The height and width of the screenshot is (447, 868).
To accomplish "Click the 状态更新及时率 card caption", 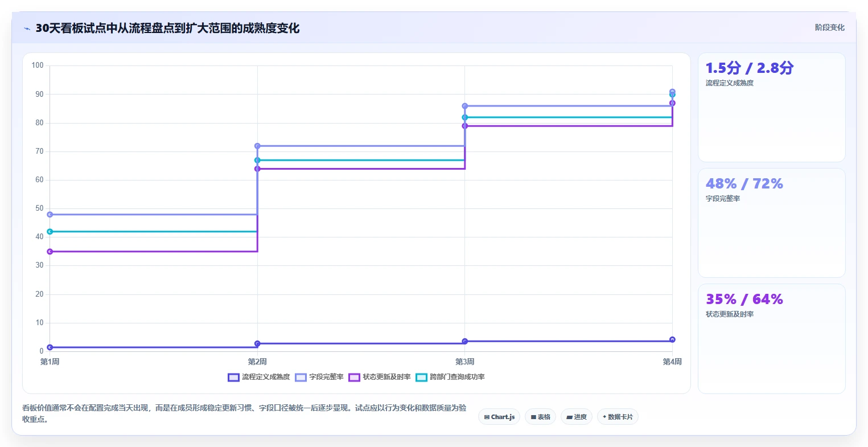I will (x=730, y=314).
